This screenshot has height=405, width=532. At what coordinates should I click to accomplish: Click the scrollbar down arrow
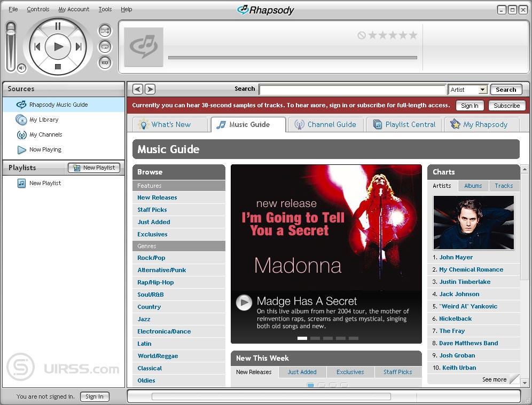click(x=525, y=383)
